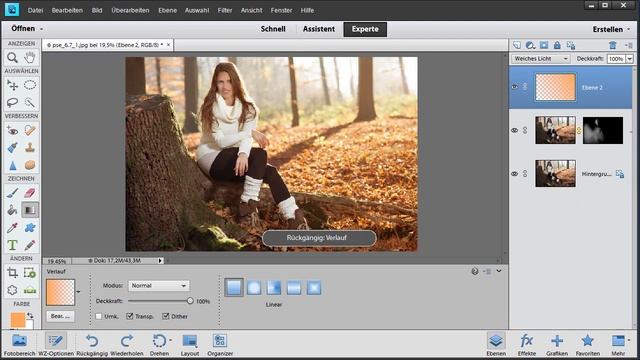The height and width of the screenshot is (360, 640).
Task: Open the Ebene menu
Action: pyautogui.click(x=167, y=10)
